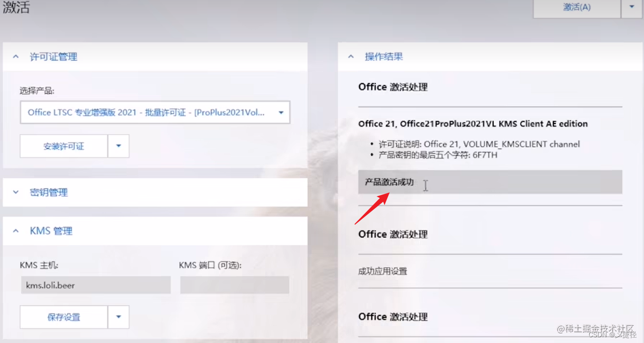Click the 激活(A) button
644x343 pixels.
[577, 8]
